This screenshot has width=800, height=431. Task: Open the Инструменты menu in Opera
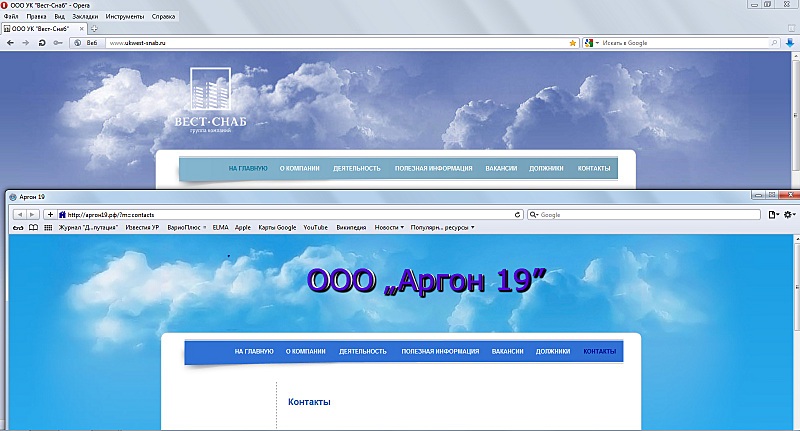tap(125, 16)
